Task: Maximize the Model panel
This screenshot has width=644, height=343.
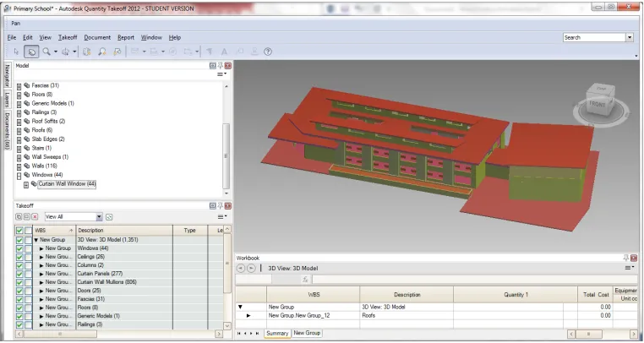Action: (213, 66)
